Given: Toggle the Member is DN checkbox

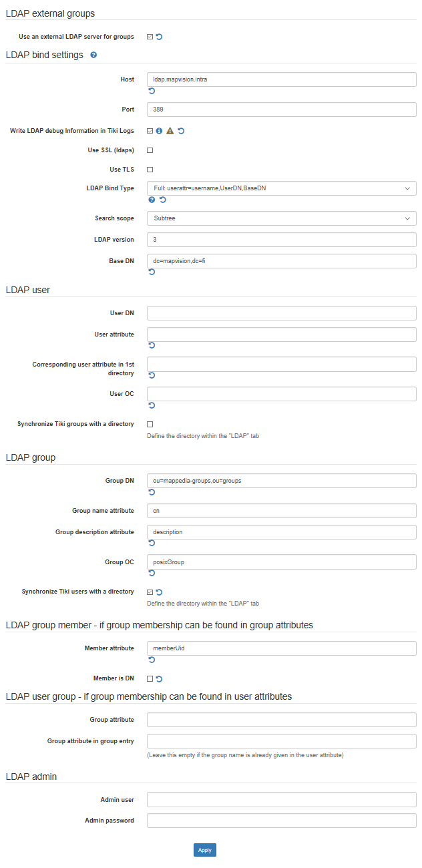Looking at the screenshot, I should tap(150, 678).
